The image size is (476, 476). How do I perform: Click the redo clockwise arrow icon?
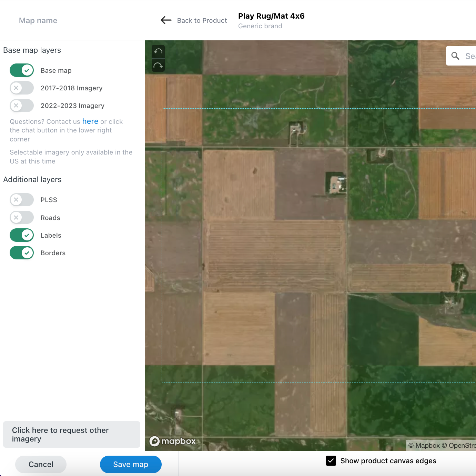pos(158,65)
